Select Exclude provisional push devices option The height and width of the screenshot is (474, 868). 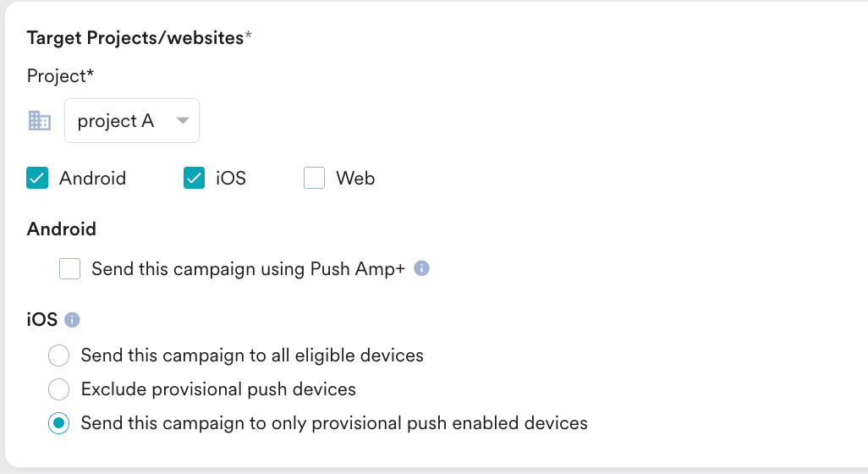58,389
